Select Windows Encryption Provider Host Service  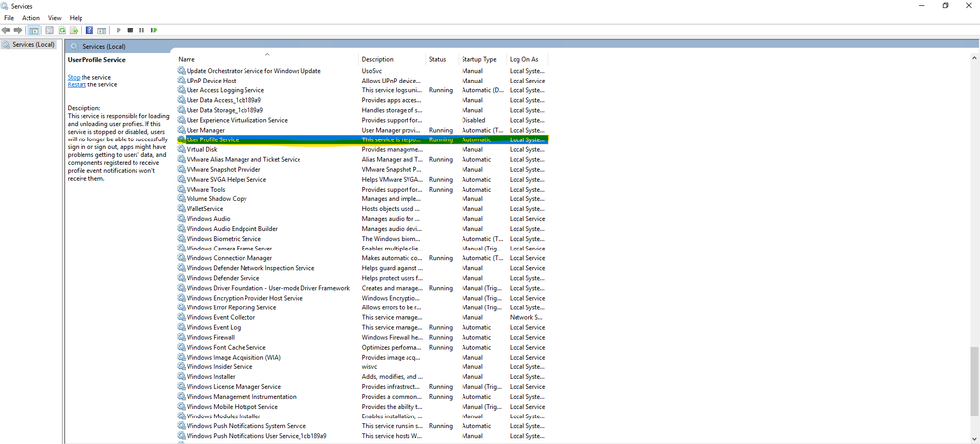362,298
